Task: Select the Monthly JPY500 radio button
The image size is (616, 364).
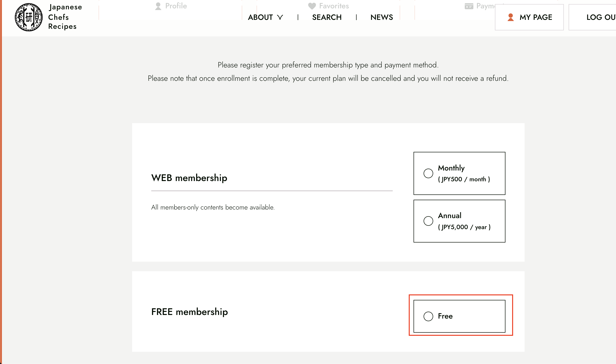Action: coord(428,173)
